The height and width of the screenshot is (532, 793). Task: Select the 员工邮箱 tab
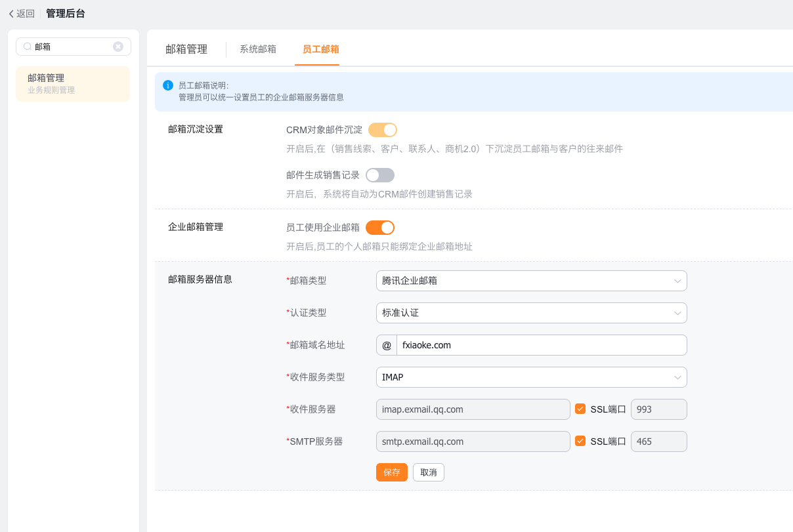320,49
